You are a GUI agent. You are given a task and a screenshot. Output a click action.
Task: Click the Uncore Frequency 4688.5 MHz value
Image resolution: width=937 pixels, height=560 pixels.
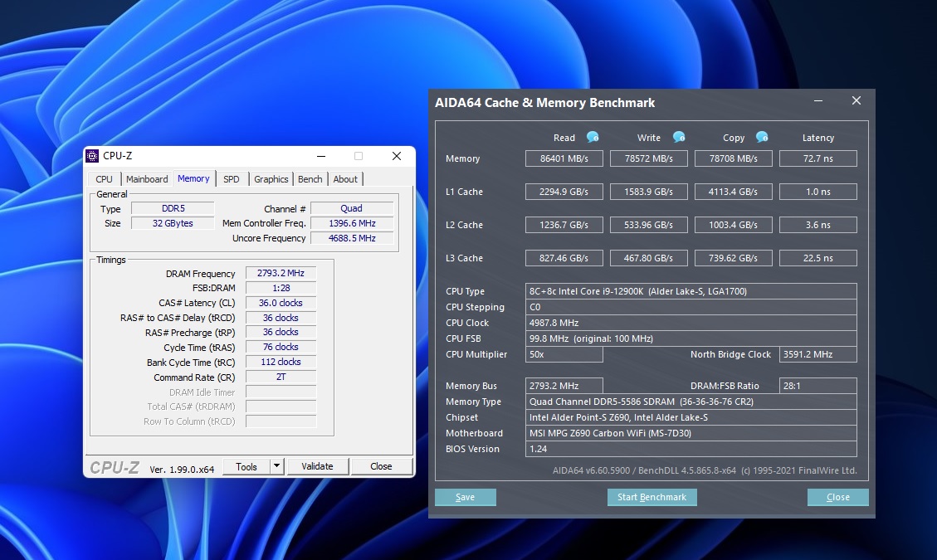[x=352, y=238]
